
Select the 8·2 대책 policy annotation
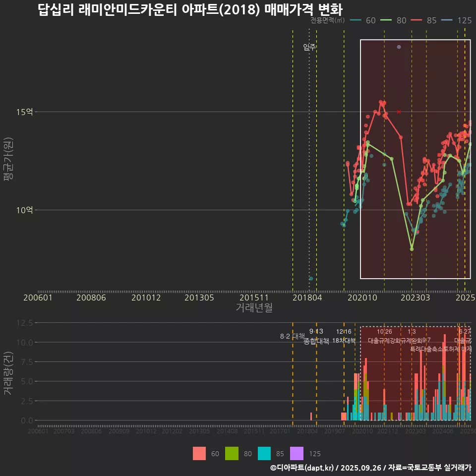(292, 336)
